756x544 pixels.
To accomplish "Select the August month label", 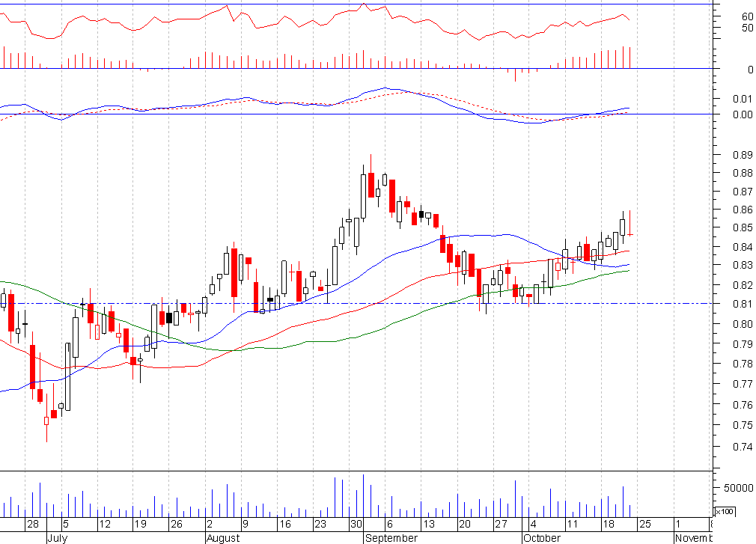I will [223, 538].
